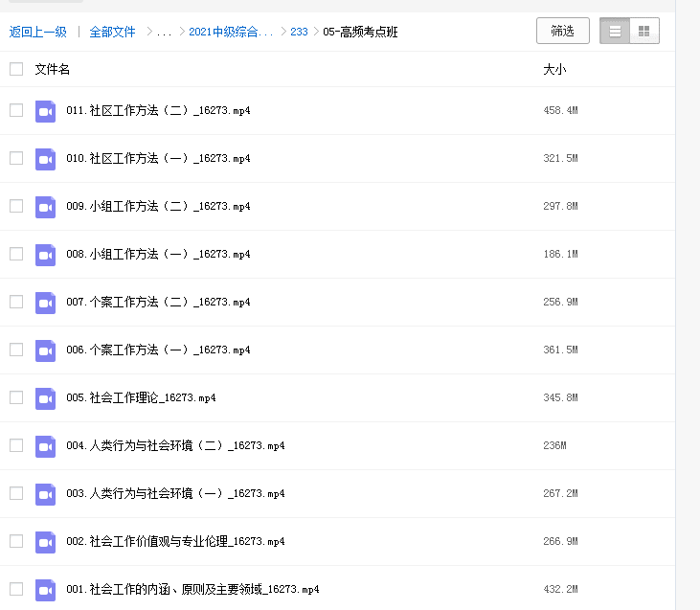Expand the collapsed breadcrumb ellipsis
Screen dimensions: 700x610
[164, 33]
